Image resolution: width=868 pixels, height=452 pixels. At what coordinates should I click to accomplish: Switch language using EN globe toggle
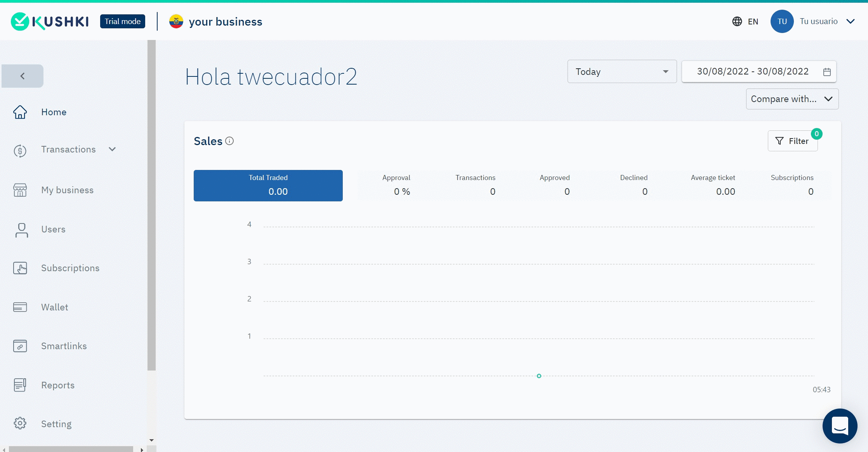pyautogui.click(x=745, y=22)
